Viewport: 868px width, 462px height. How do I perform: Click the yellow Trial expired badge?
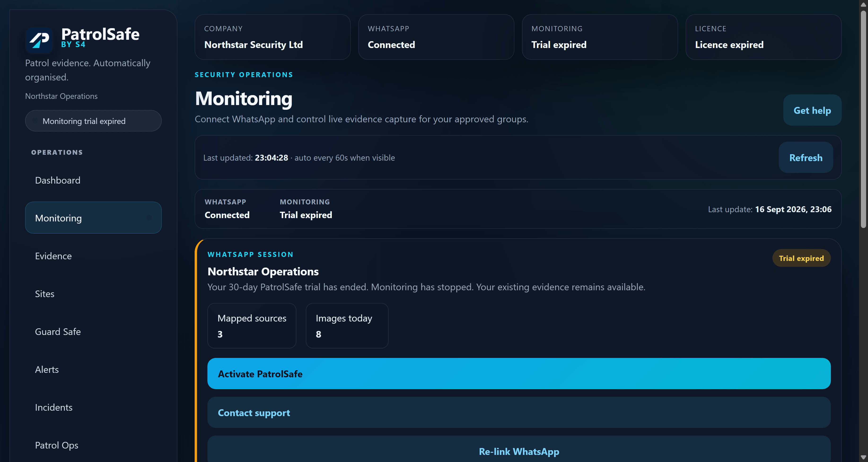tap(801, 258)
